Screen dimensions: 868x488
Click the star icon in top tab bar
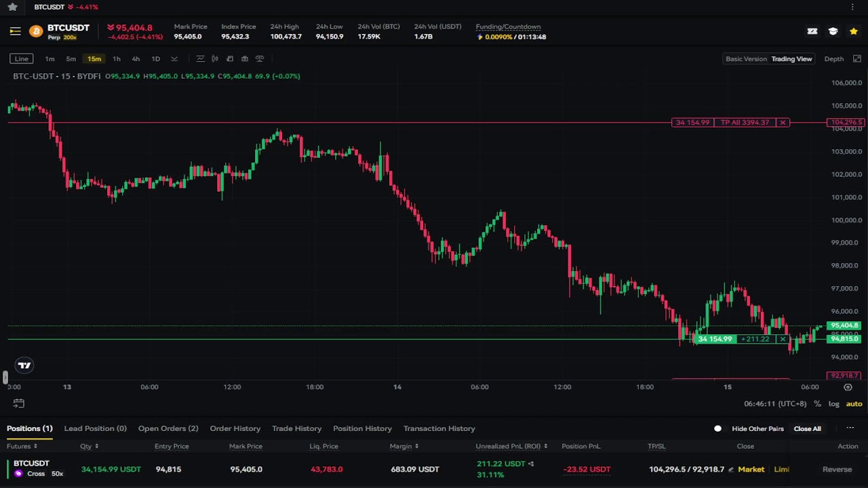tap(12, 7)
